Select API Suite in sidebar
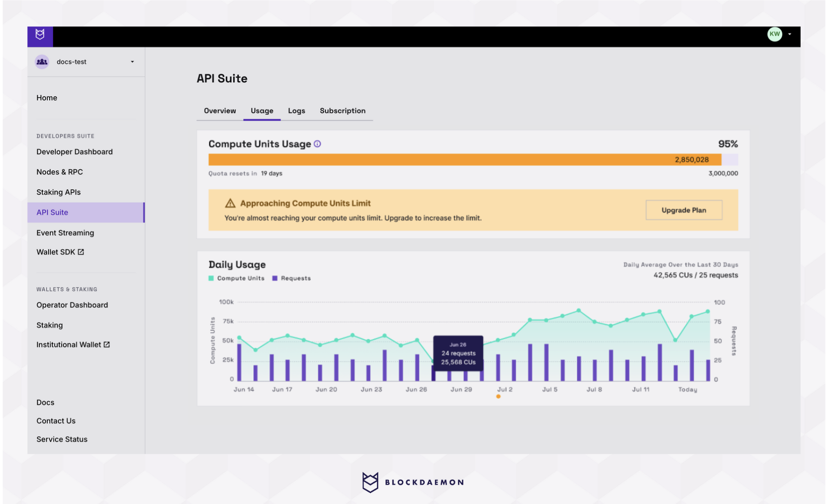The image size is (826, 504). tap(86, 213)
